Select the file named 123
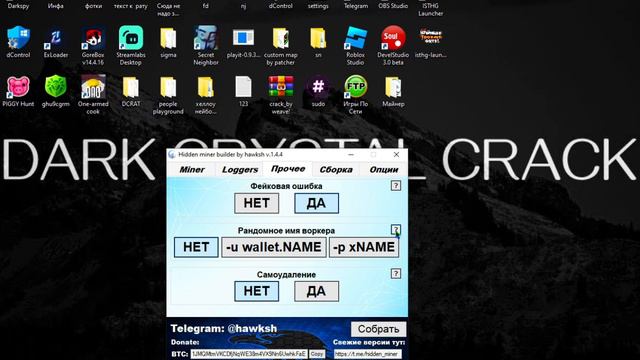 243,87
